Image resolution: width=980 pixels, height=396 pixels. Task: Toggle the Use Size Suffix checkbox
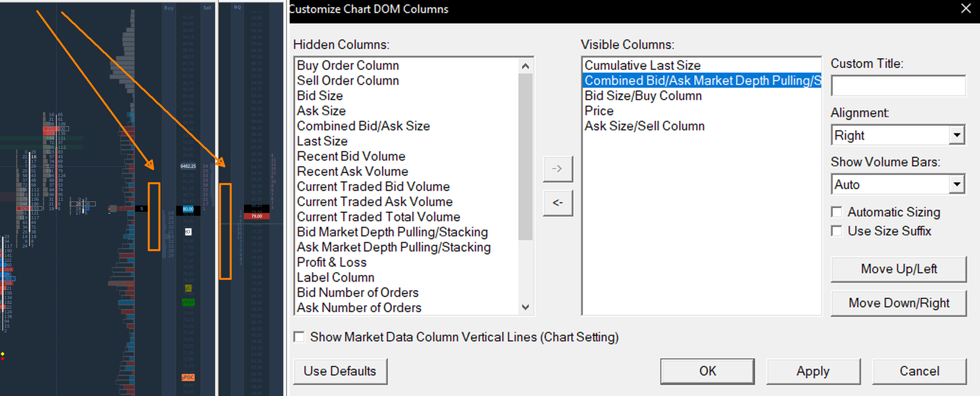point(837,231)
